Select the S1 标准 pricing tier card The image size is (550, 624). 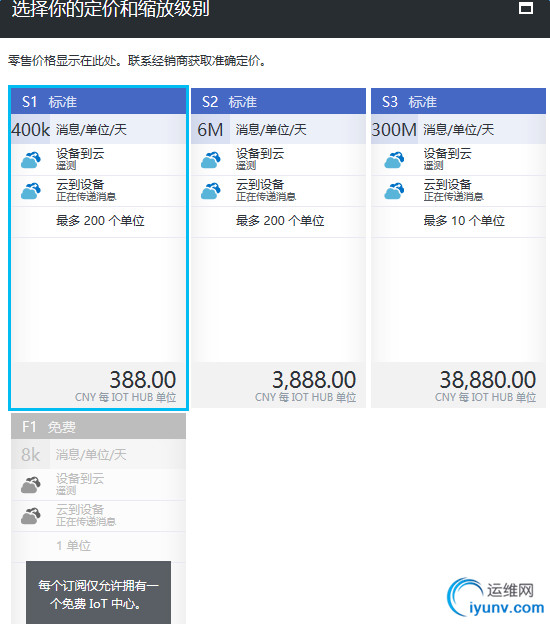[x=98, y=248]
